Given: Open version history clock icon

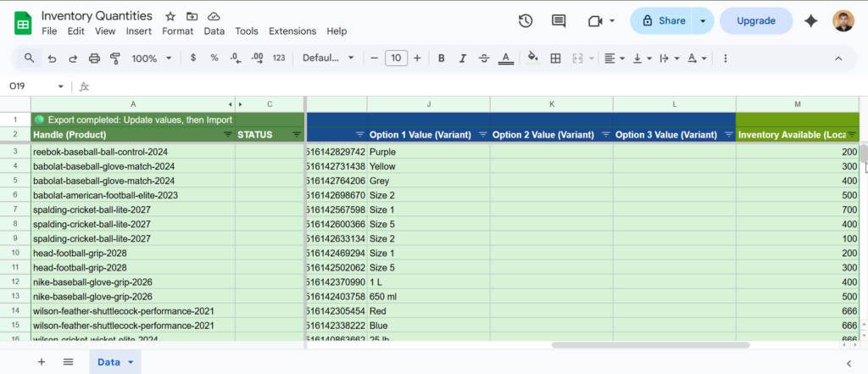Looking at the screenshot, I should click(526, 21).
